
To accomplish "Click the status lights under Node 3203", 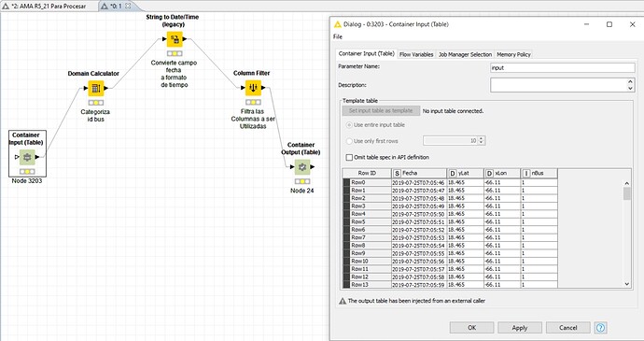I will click(x=27, y=172).
